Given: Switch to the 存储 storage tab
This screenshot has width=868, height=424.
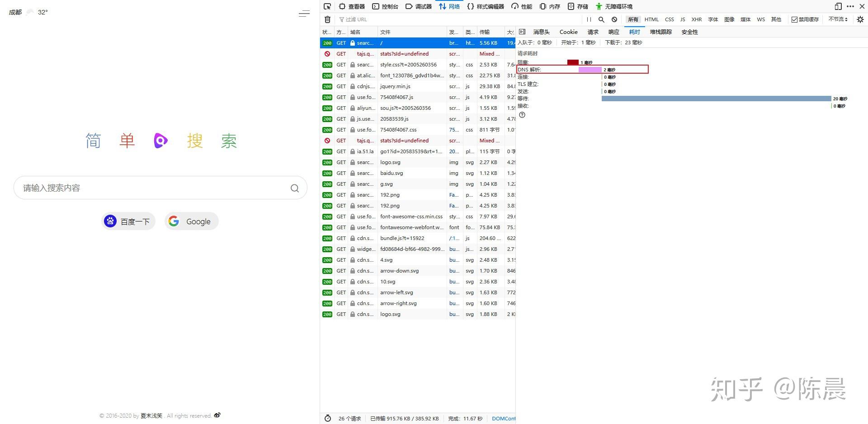Looking at the screenshot, I should (x=578, y=6).
